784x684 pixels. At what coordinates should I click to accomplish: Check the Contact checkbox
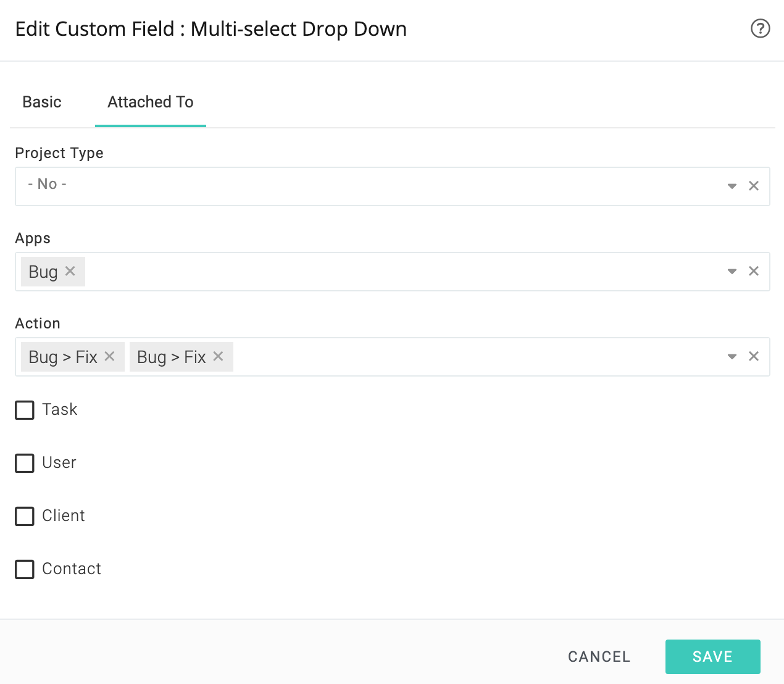[x=25, y=569]
